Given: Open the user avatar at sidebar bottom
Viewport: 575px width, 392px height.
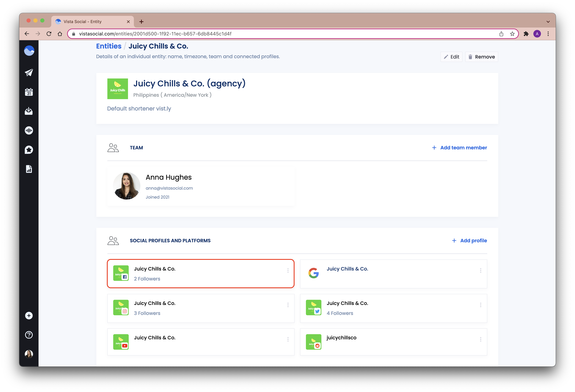Looking at the screenshot, I should (29, 354).
